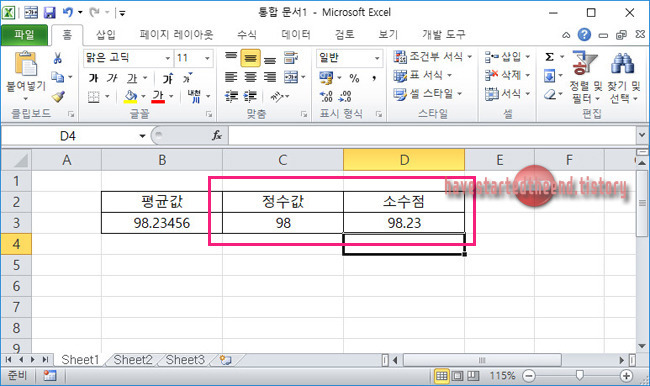Switch to the 데이터 tab
The height and width of the screenshot is (386, 650).
click(296, 35)
